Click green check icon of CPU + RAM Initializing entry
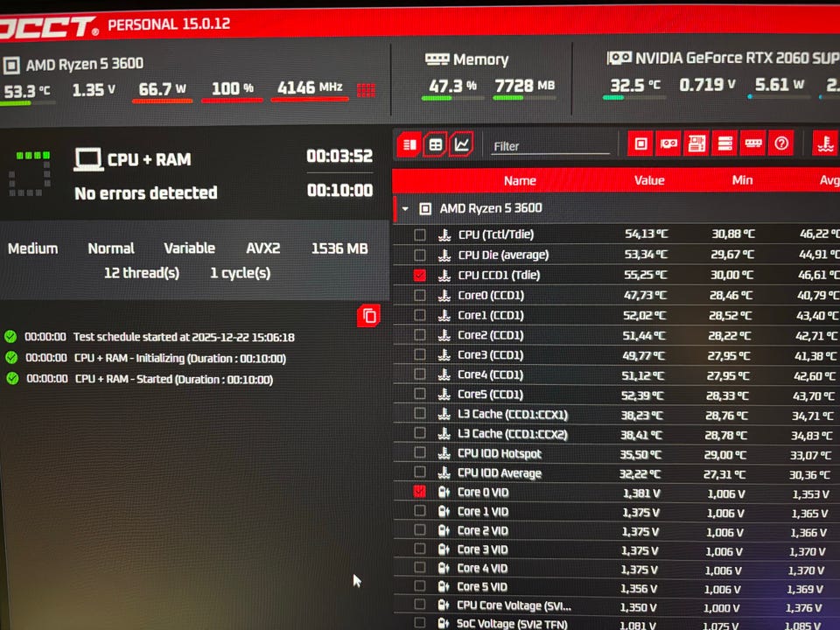 tap(11, 357)
